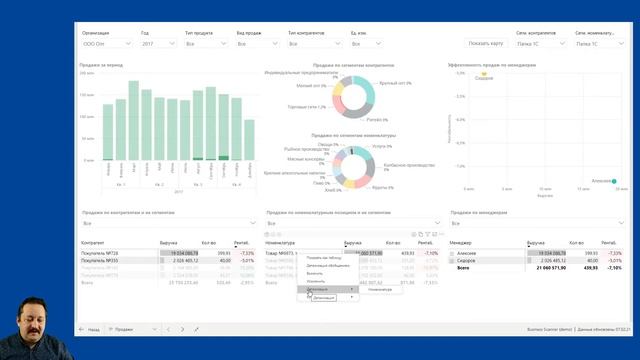This screenshot has width=640, height=360.
Task: Open the Сегм. номенклату... dropdown
Action: click(600, 44)
